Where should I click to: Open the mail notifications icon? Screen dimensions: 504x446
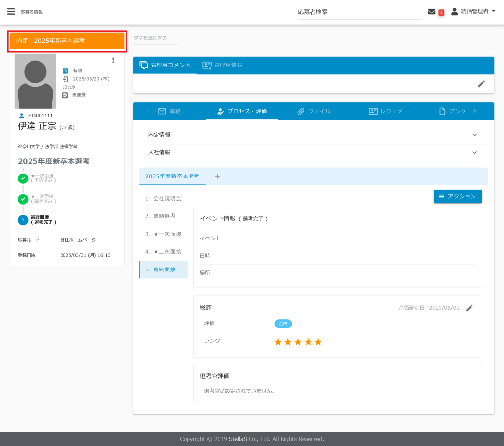[x=432, y=12]
